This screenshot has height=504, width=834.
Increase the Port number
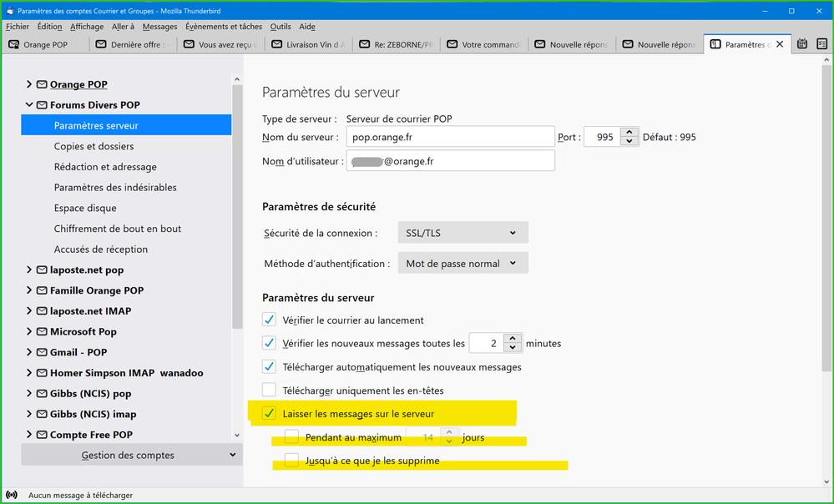coord(629,133)
